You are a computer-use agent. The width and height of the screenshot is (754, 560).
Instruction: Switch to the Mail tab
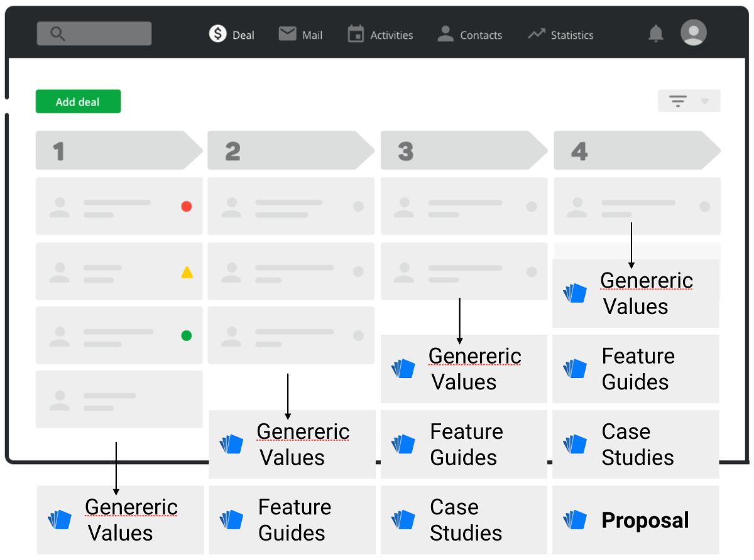300,35
